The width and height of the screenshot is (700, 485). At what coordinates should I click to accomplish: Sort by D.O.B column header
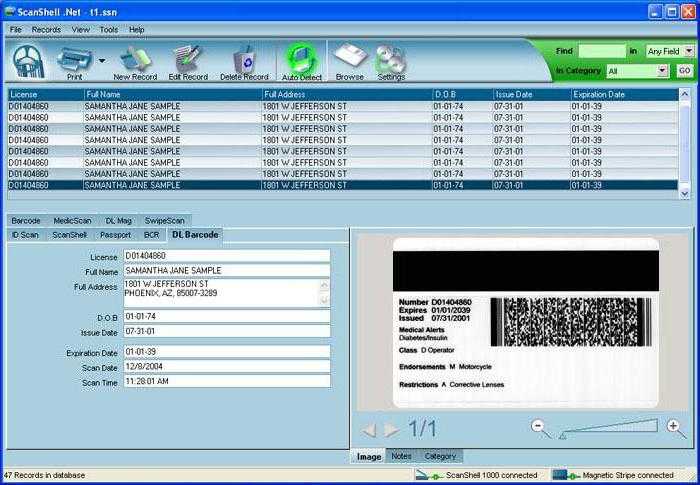click(x=462, y=95)
